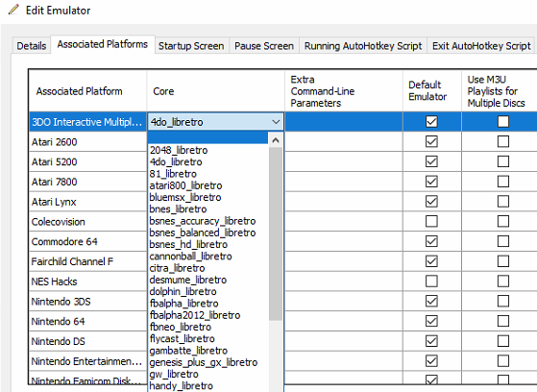Screen dimensions: 537x392
Task: Click the core list scrollbar thumb
Action: click(276, 234)
